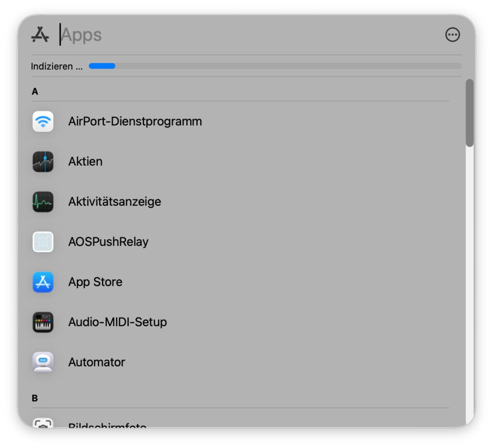Open Aktivitätsanzeige using its heartbeat icon
493x448 pixels.
point(43,202)
